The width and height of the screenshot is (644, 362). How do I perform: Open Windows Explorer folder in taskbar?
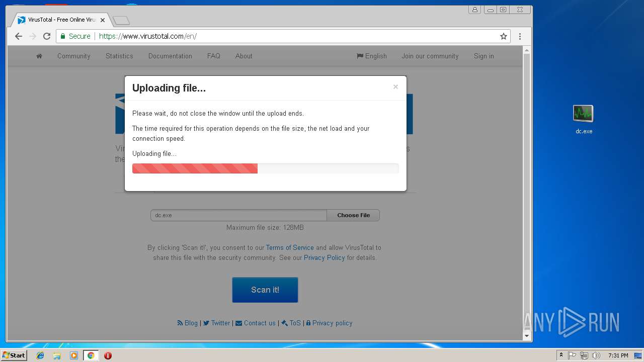coord(57,355)
